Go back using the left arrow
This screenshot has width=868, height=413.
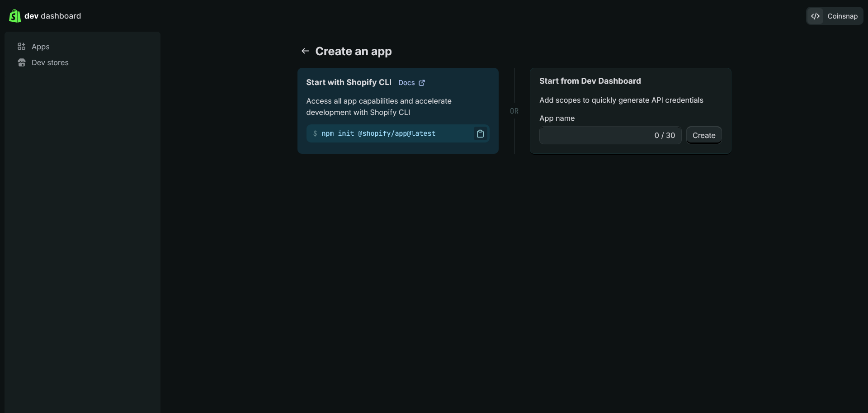pos(305,51)
